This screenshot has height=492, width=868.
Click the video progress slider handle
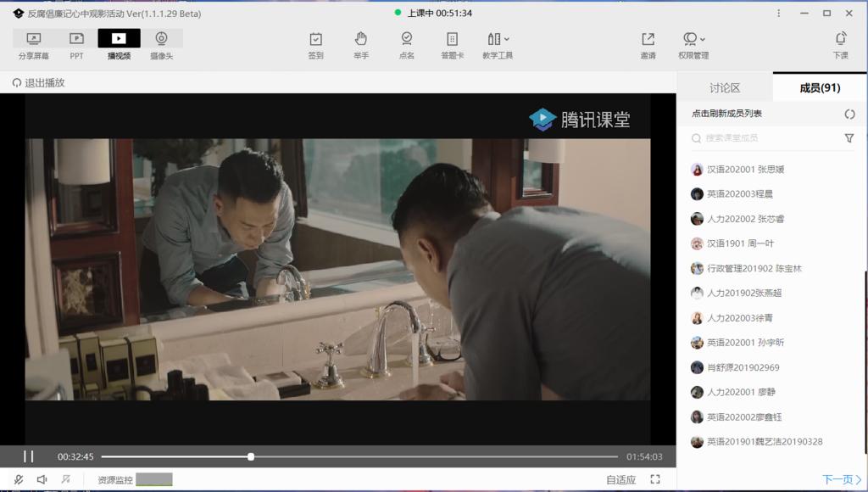pyautogui.click(x=251, y=456)
